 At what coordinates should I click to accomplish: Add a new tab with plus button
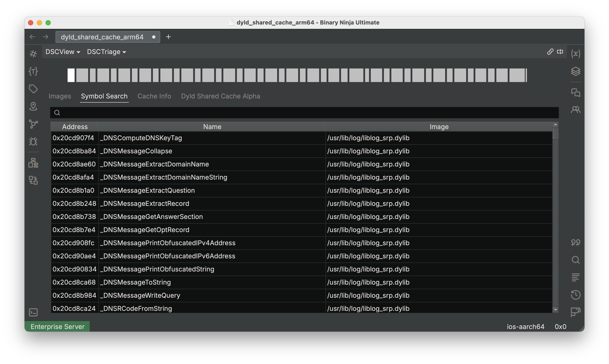tap(168, 37)
